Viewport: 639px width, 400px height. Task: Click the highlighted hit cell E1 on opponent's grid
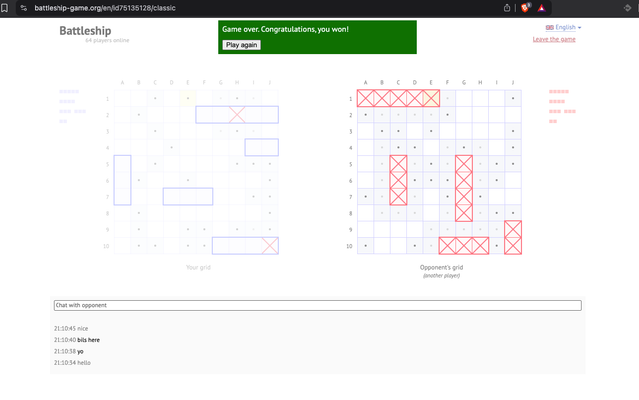click(431, 98)
